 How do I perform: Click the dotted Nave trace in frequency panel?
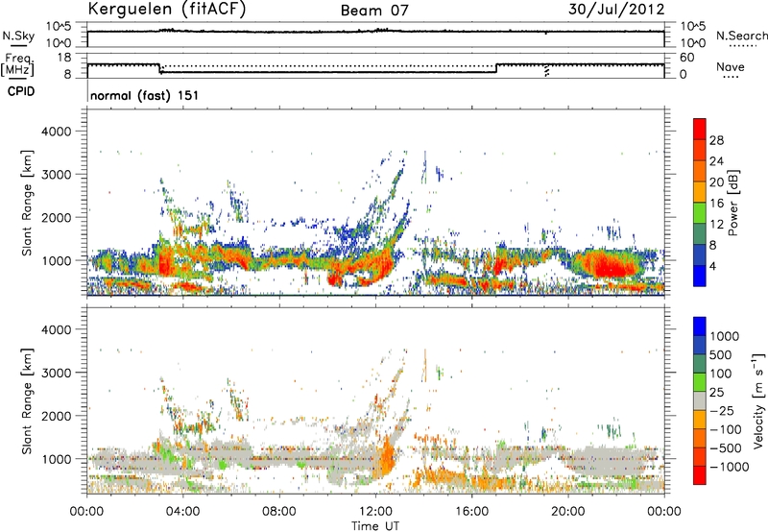click(328, 66)
